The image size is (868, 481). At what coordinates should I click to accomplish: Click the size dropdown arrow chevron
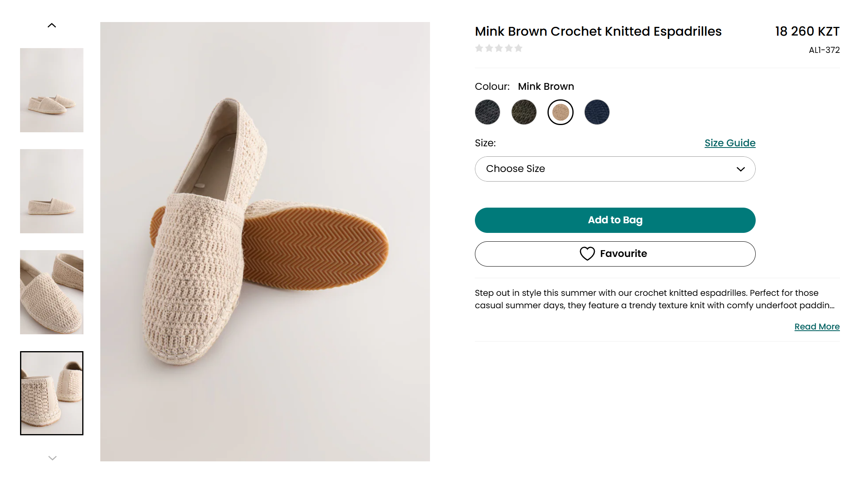click(740, 169)
